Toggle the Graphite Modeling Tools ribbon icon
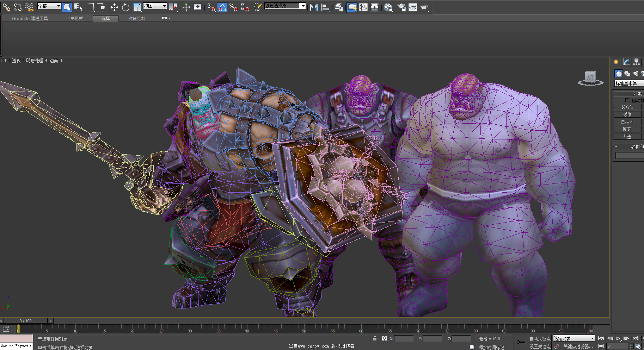Viewport: 644px width, 350px height. pos(352,7)
